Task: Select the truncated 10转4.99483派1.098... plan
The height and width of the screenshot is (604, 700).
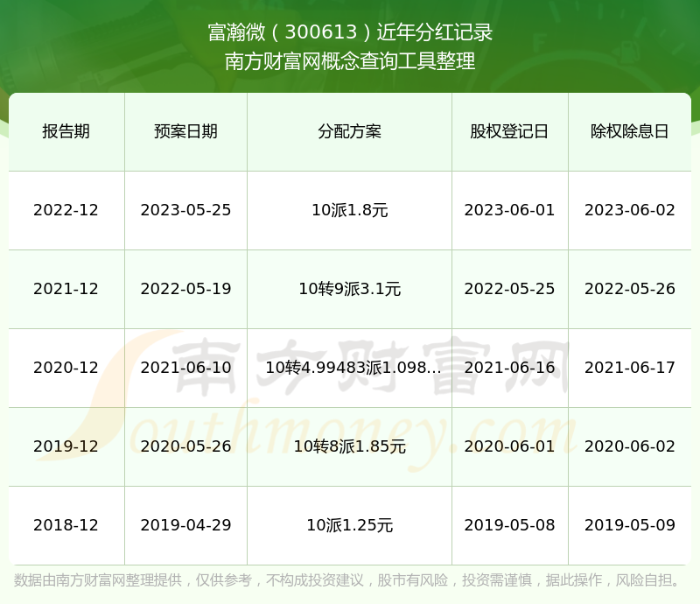Action: [353, 368]
